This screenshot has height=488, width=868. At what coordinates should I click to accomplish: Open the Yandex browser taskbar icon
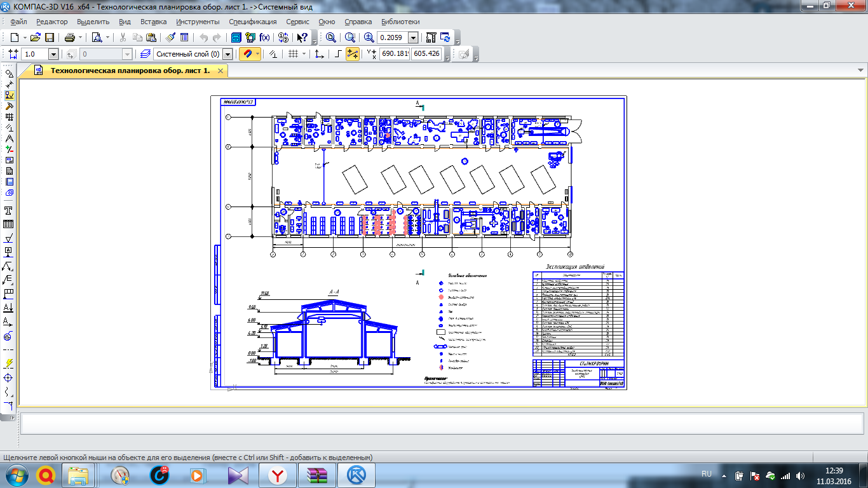pos(277,475)
